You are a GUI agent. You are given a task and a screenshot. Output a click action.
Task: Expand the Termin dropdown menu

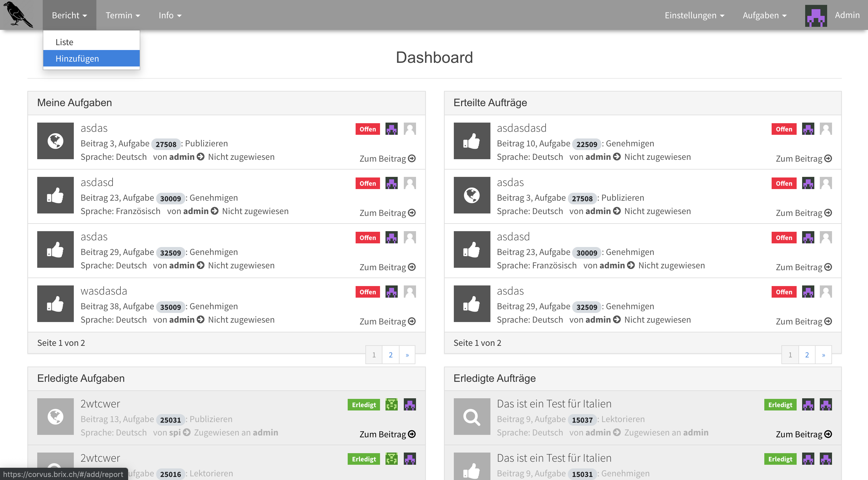[x=121, y=15]
